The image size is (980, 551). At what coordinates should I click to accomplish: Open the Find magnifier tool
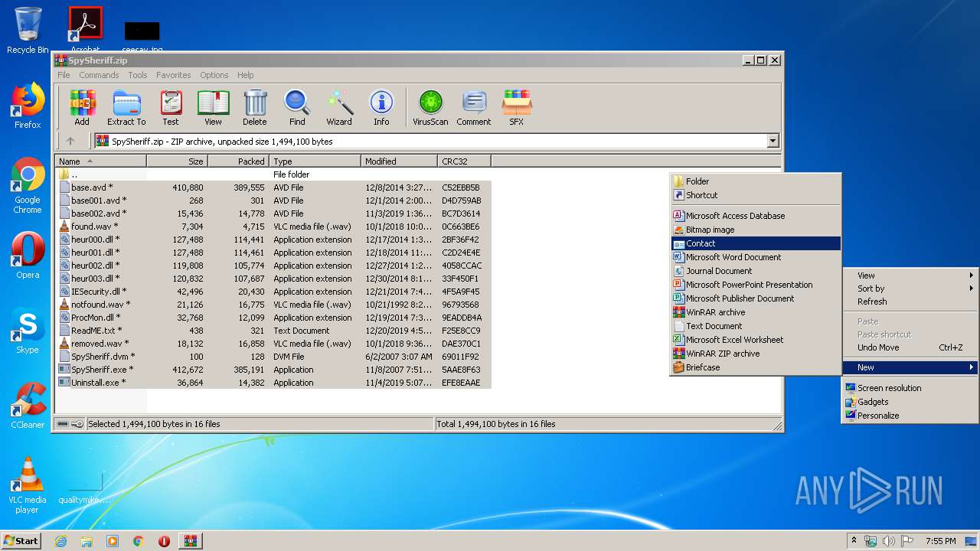coord(297,107)
